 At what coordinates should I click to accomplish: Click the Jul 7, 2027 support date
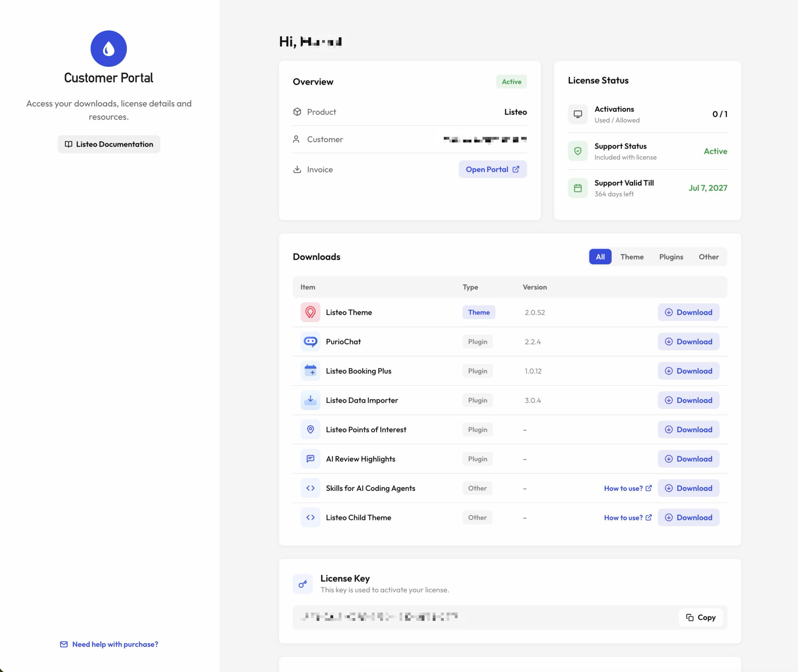pyautogui.click(x=708, y=188)
